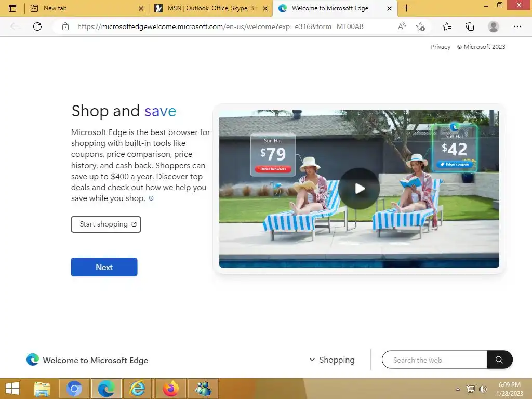The width and height of the screenshot is (532, 399).
Task: Play the shopping video
Action: [x=359, y=189]
